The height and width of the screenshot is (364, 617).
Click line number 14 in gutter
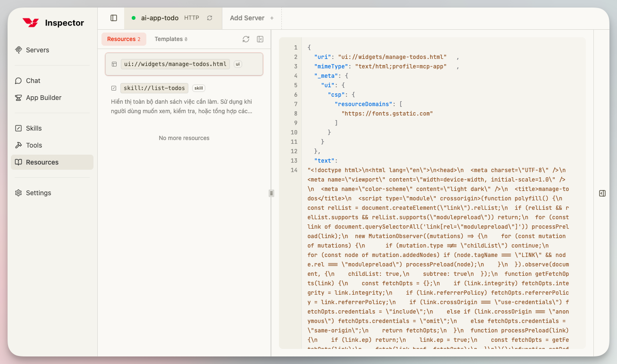click(x=295, y=170)
